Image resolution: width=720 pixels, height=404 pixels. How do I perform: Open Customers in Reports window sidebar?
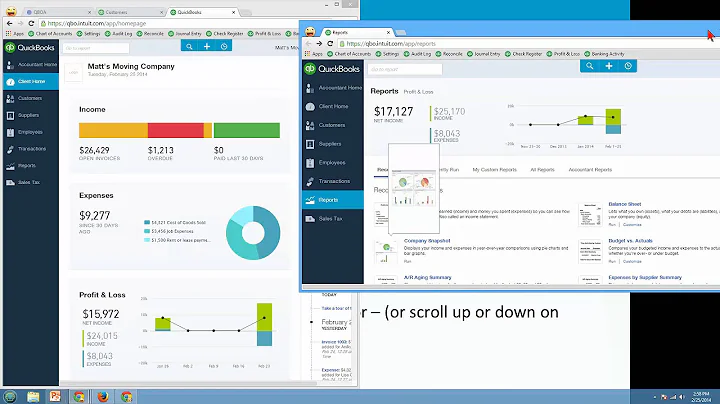tap(333, 125)
